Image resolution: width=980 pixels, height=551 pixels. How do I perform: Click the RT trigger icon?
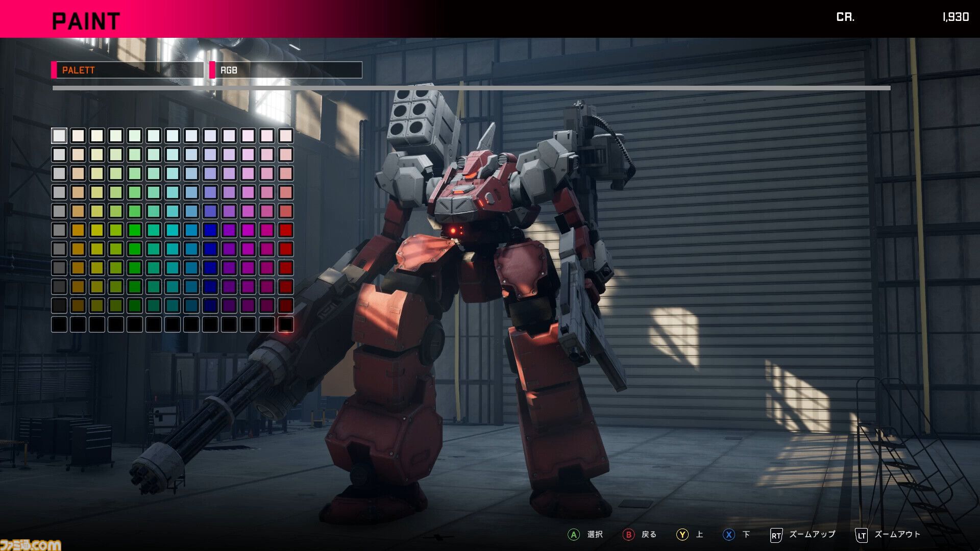776,535
